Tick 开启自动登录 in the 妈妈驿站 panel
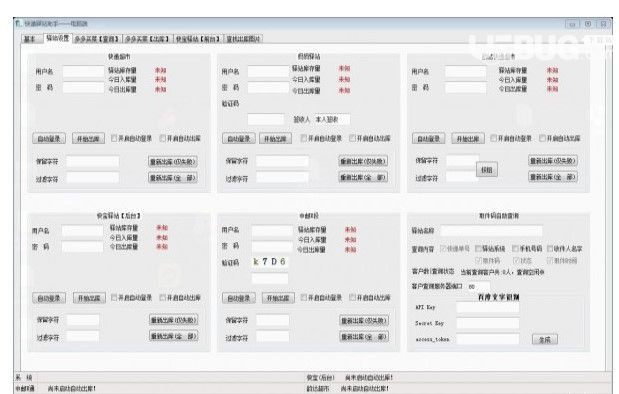 point(321,138)
